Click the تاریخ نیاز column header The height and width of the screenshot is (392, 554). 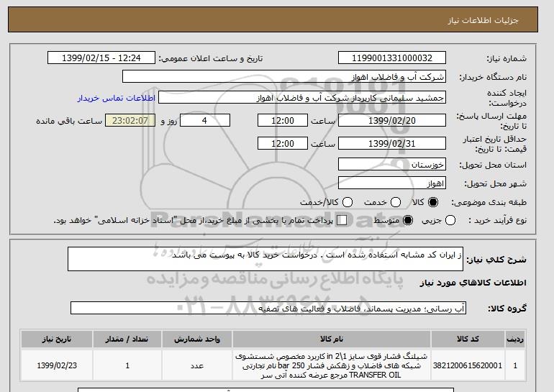[57, 339]
